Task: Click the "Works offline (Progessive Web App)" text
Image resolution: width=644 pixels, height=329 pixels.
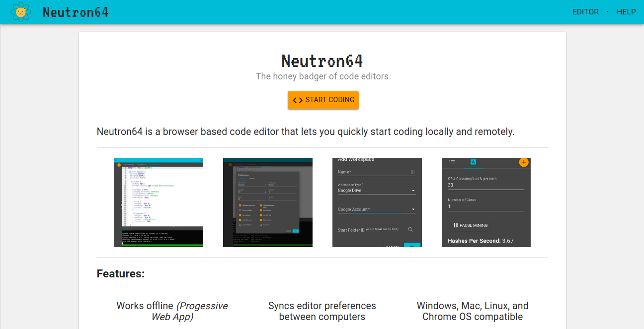Action: click(x=172, y=311)
